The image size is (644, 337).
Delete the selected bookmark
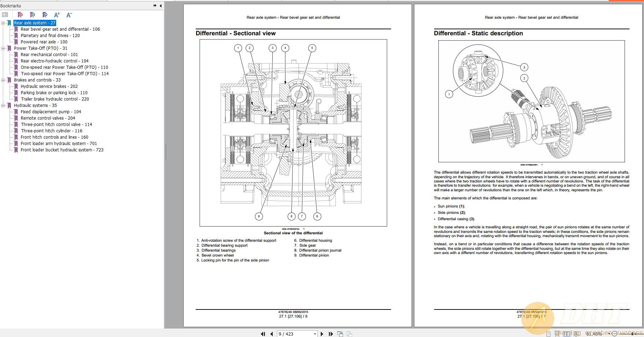20,15
